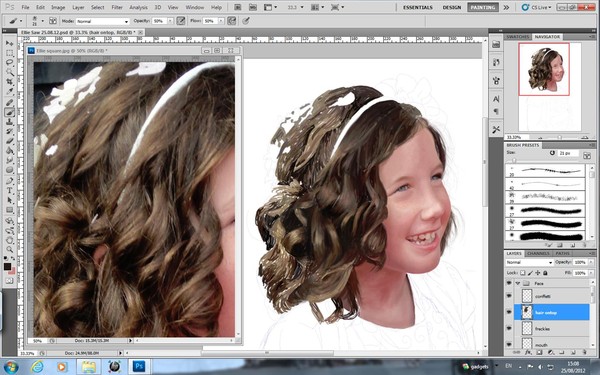Viewport: 600px width, 375px height.
Task: Hide the freckles layer
Action: (509, 328)
